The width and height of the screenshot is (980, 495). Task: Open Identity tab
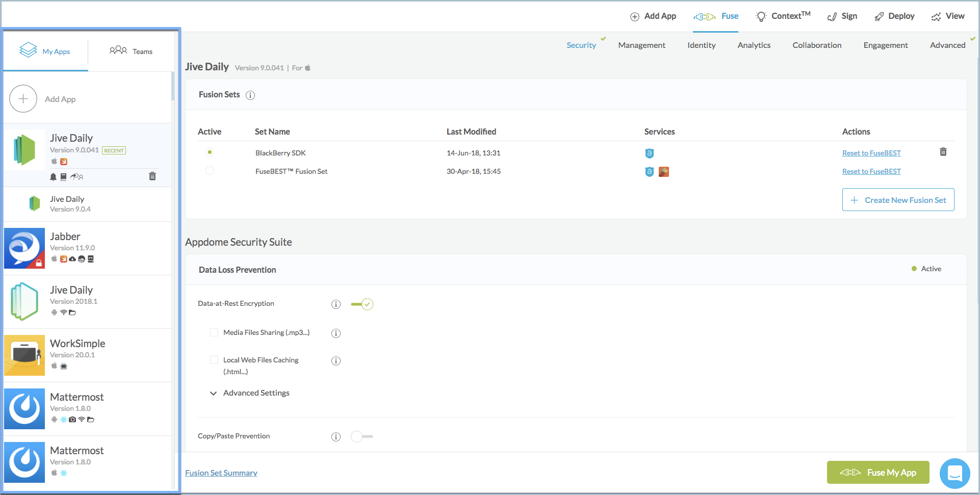[702, 45]
